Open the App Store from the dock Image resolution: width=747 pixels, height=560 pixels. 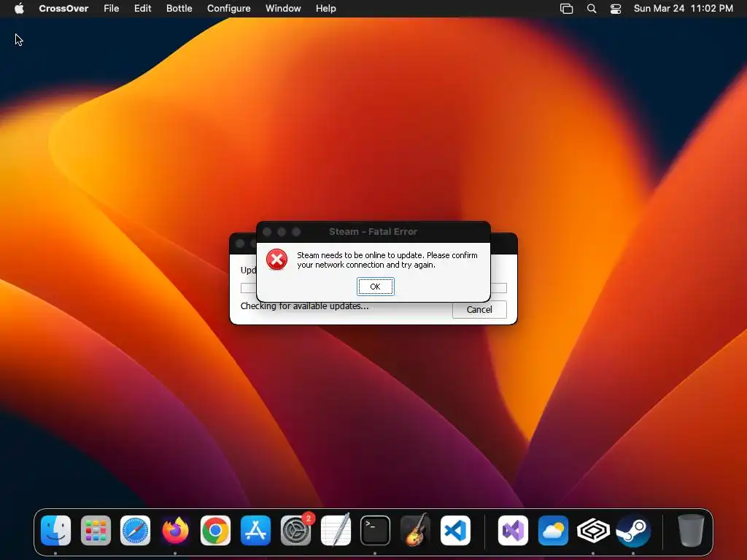coord(255,531)
